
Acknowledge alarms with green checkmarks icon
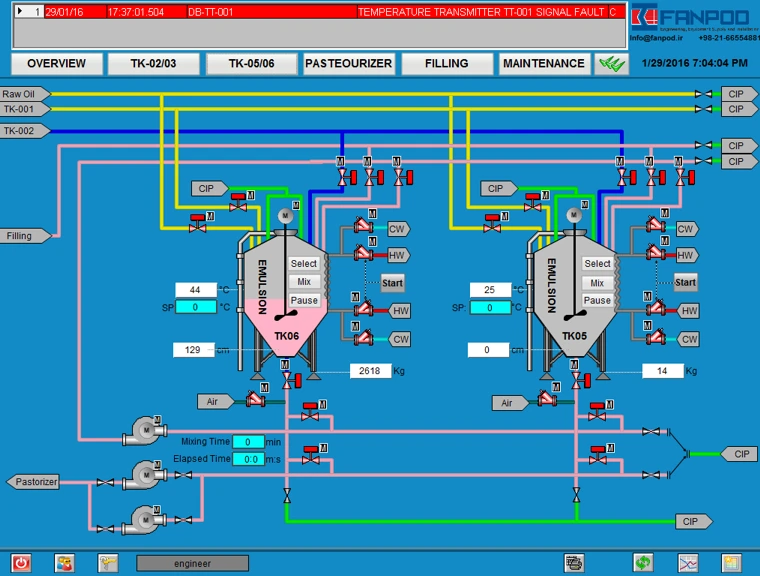[x=612, y=64]
